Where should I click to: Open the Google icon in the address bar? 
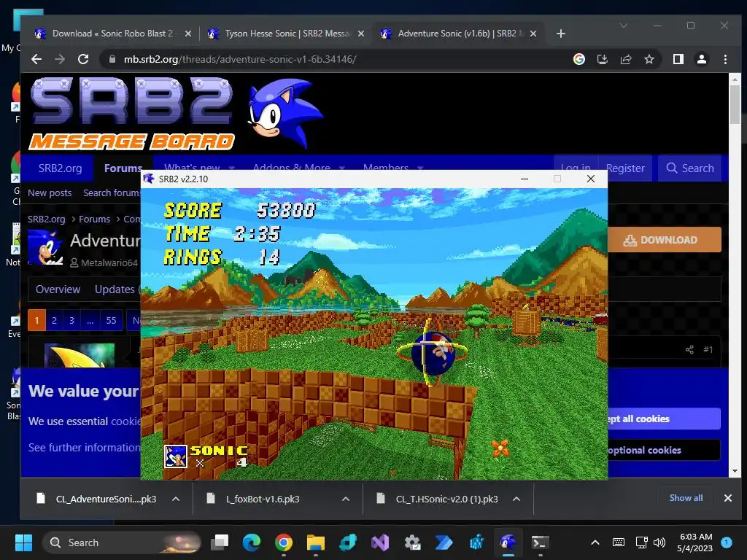[578, 59]
